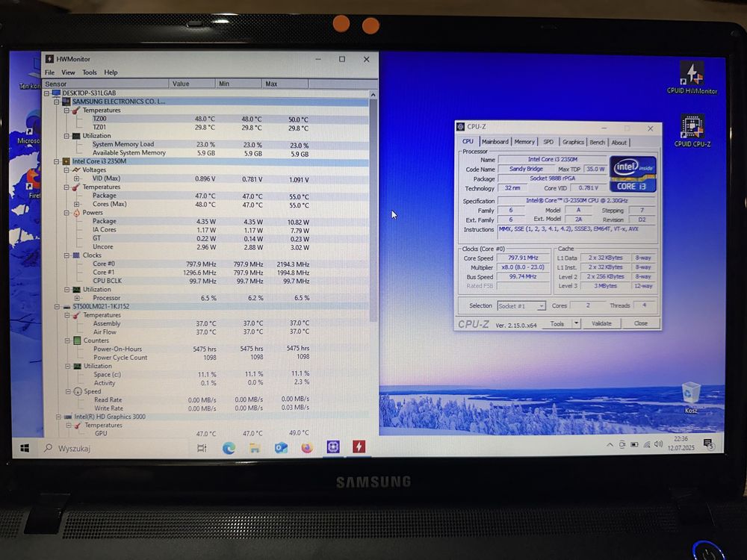Click the Close button in CPU-Z
This screenshot has width=747, height=560.
640,323
